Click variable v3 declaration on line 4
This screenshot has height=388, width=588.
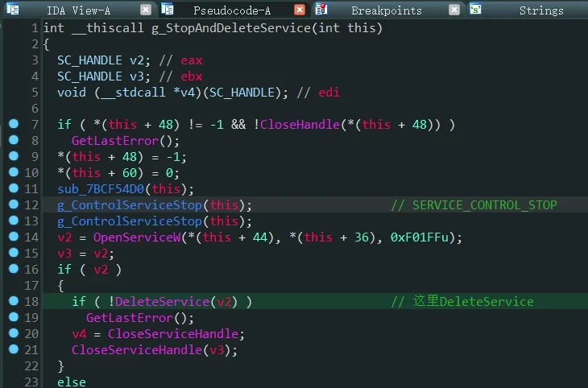coord(103,76)
